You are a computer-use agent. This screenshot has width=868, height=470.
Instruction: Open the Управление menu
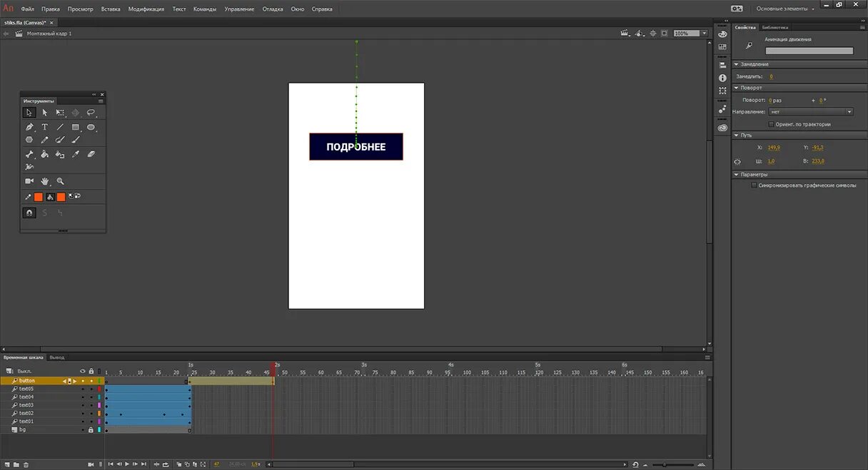coord(239,9)
